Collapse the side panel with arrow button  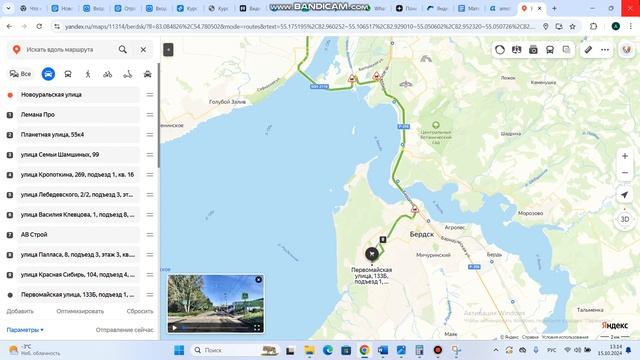[168, 49]
